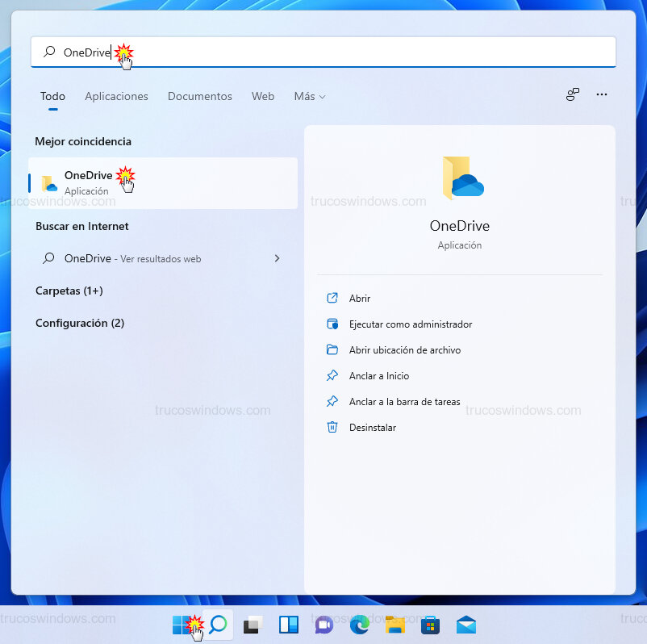Switch to the Aplicaciones tab
This screenshot has height=644, width=647.
point(116,96)
